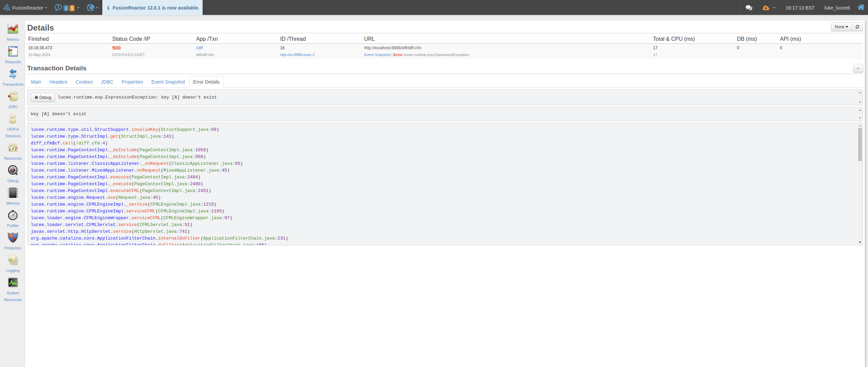Click the HttpServlet.service stack line
The image size is (868, 367).
[x=110, y=231]
